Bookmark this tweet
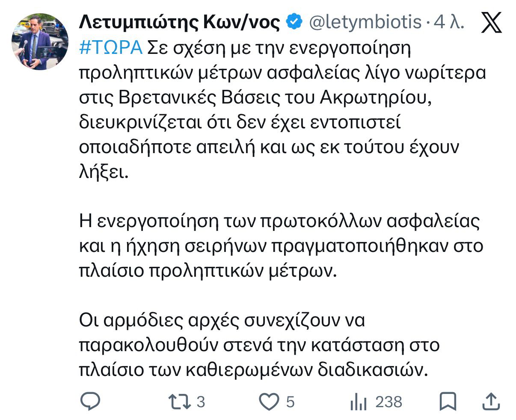The width and height of the screenshot is (516, 420). click(x=448, y=402)
